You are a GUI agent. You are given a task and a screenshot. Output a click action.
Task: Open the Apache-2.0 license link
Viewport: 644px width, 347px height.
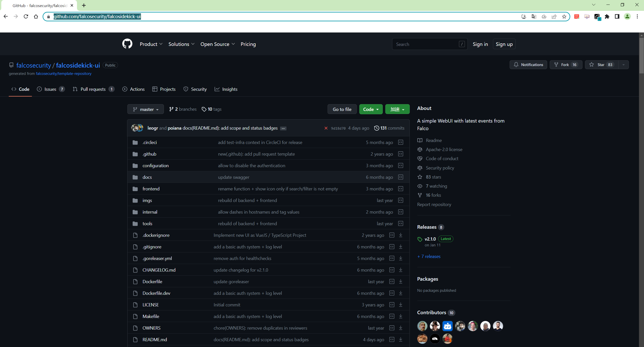pyautogui.click(x=444, y=150)
